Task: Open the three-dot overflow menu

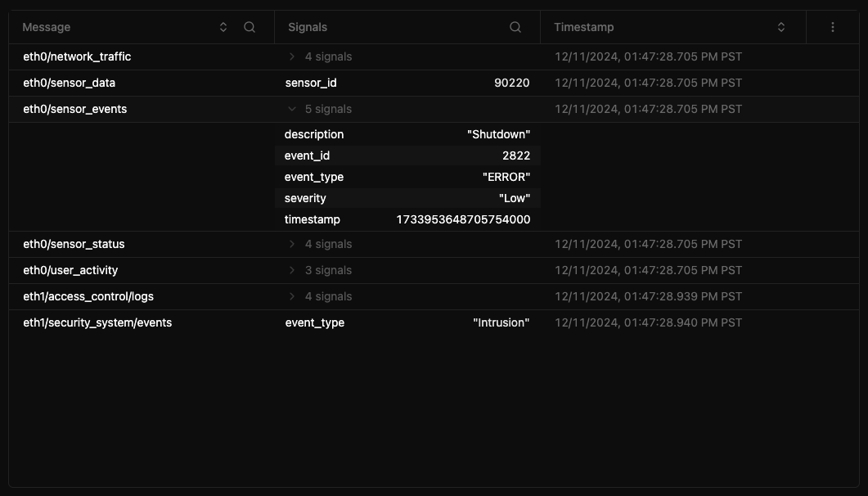Action: 832,27
